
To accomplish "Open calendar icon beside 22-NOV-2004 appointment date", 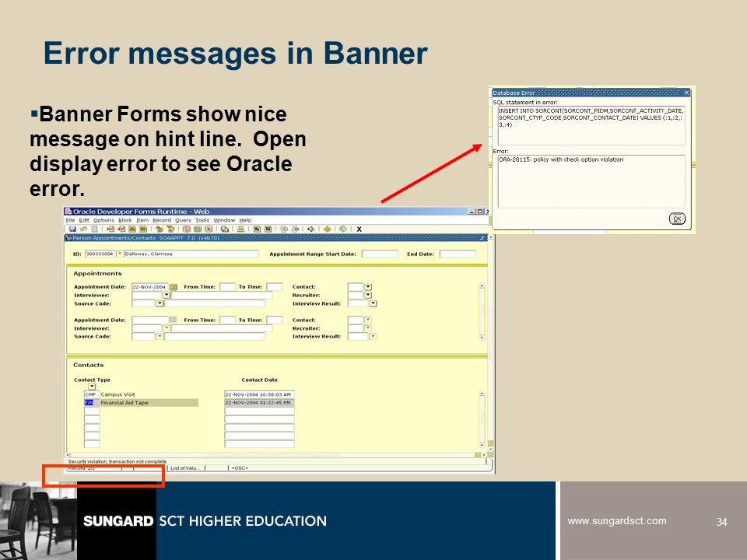I will click(x=174, y=287).
